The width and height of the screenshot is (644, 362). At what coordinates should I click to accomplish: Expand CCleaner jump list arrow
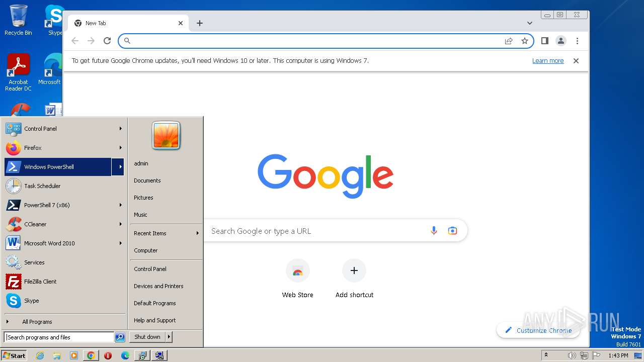[121, 224]
